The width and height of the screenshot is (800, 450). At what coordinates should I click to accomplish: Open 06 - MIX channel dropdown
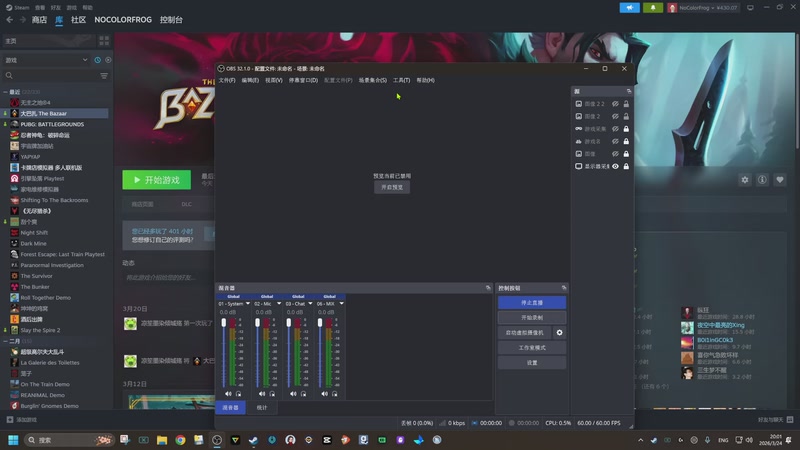(x=341, y=304)
